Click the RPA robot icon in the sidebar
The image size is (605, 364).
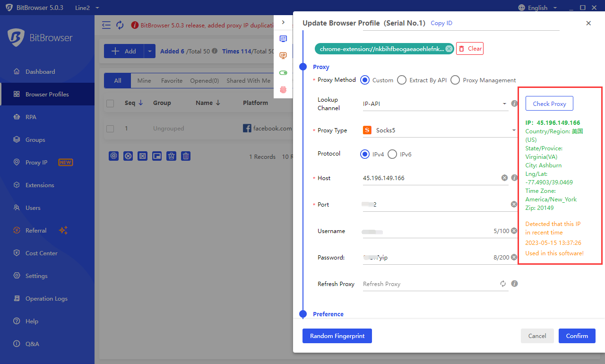tap(17, 117)
